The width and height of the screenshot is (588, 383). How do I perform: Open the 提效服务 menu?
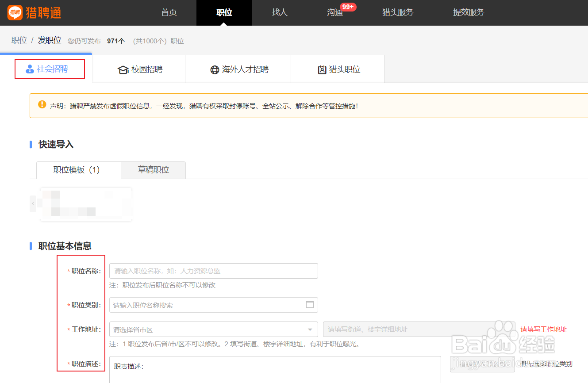click(469, 12)
